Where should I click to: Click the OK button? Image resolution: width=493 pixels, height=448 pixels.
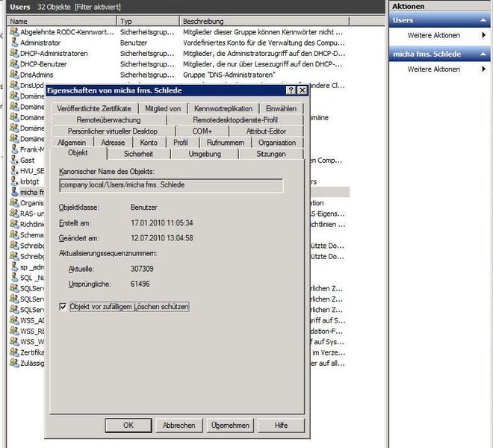[x=128, y=425]
